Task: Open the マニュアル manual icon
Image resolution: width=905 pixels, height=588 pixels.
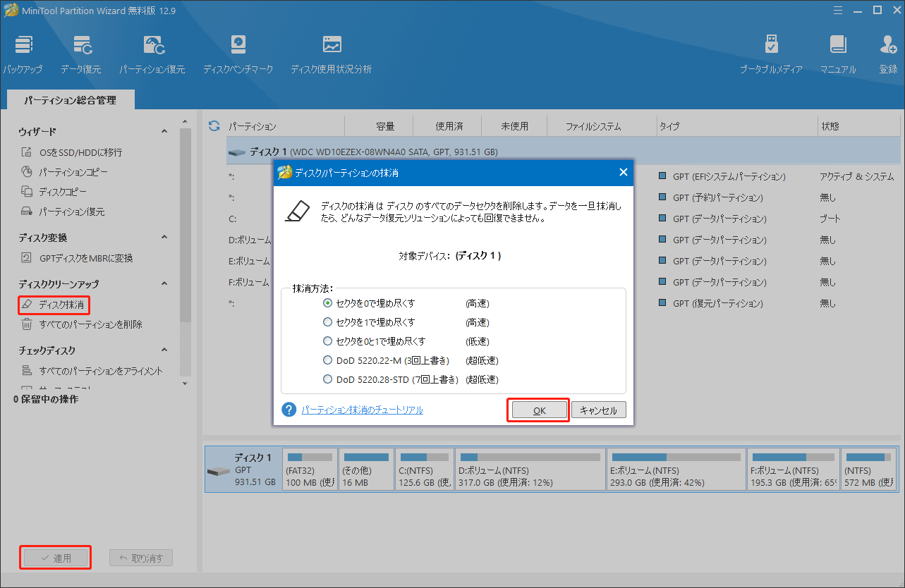Action: 837,55
